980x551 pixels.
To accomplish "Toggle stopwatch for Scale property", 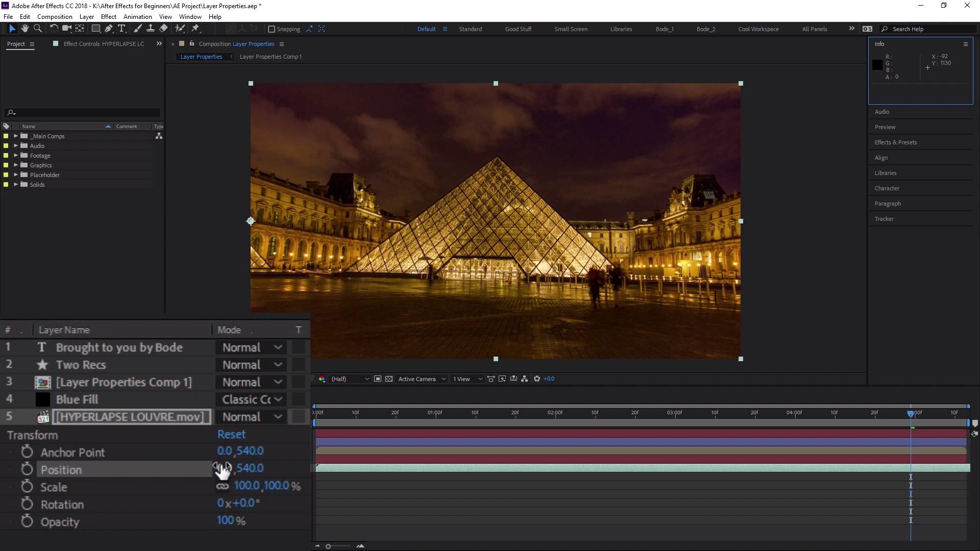I will click(27, 486).
